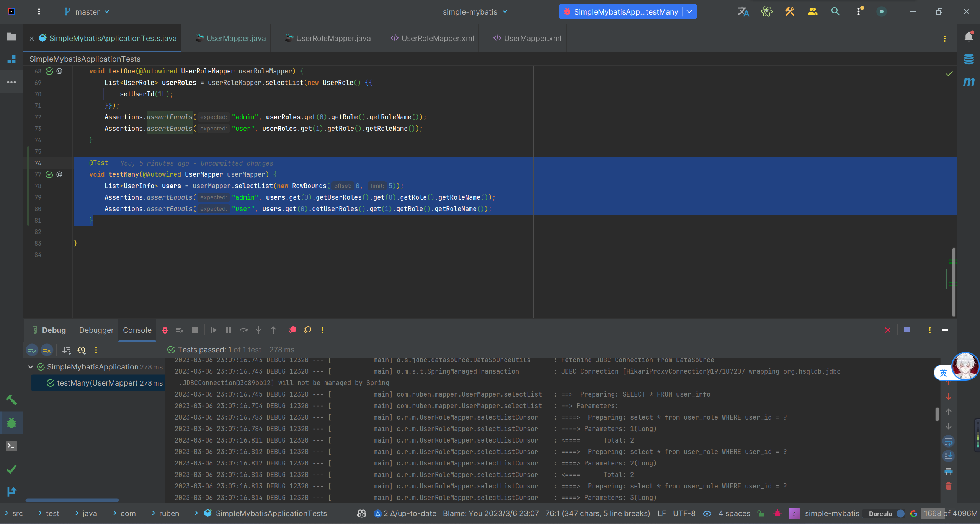980x524 pixels.
Task: Open the Build hammer tool window
Action: point(11,400)
